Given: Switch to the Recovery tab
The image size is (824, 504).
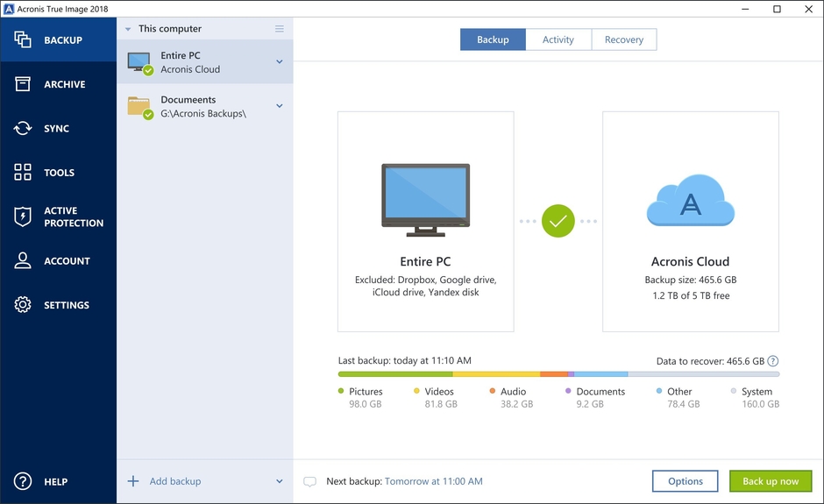Looking at the screenshot, I should [624, 39].
